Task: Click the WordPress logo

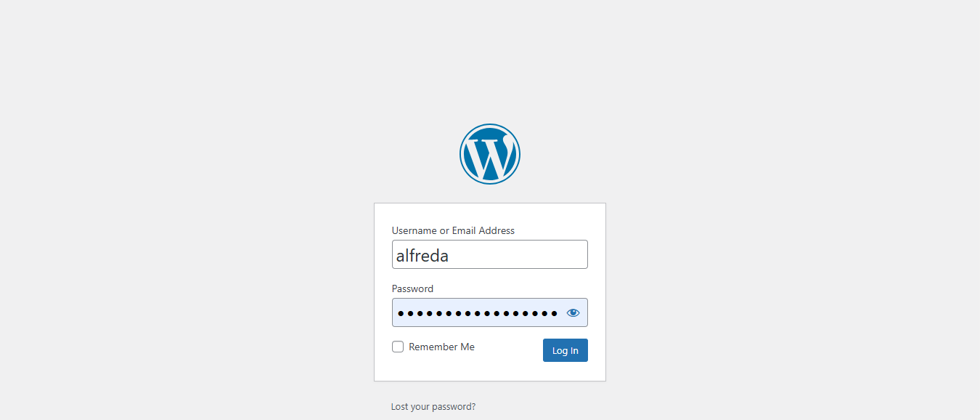Action: [490, 154]
